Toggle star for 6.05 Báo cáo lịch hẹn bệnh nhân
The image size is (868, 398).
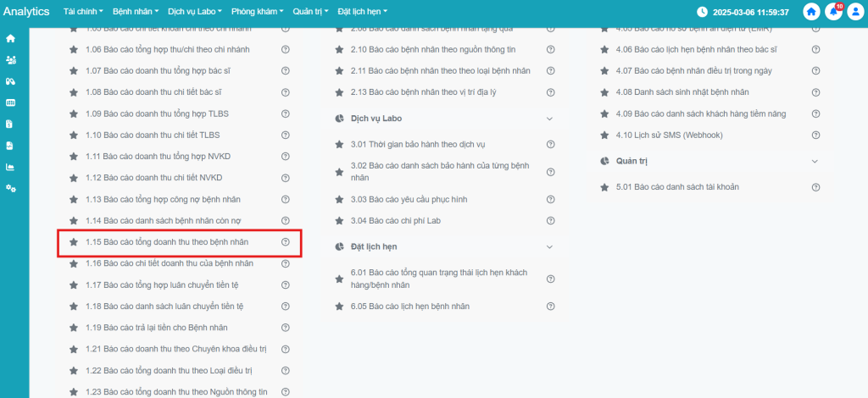[339, 307]
